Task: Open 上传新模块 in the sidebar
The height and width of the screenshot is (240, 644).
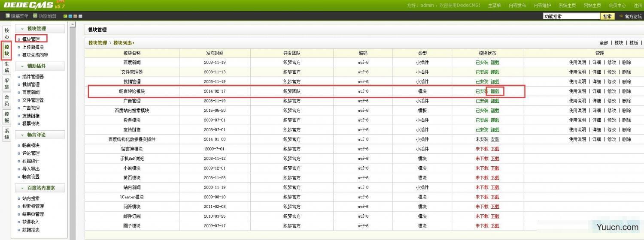Action: 33,47
